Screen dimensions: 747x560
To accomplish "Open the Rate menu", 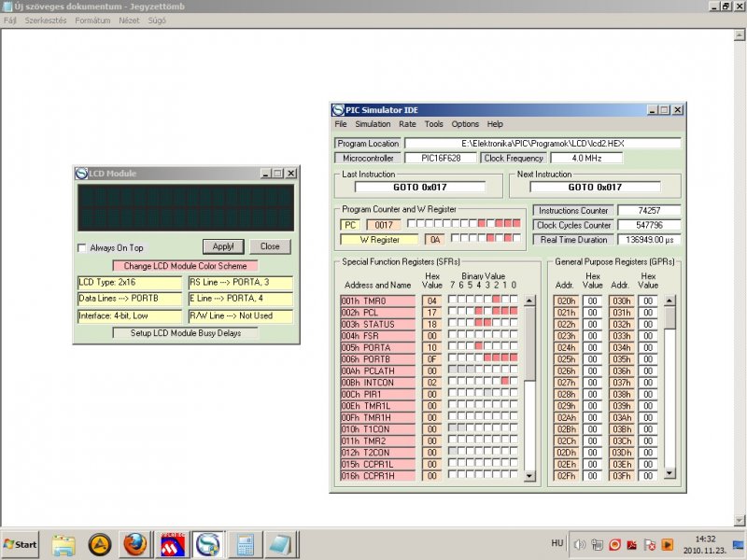I will [x=407, y=124].
